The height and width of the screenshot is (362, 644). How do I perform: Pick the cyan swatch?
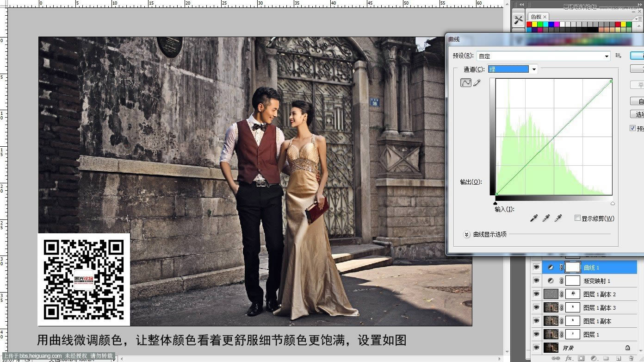545,25
